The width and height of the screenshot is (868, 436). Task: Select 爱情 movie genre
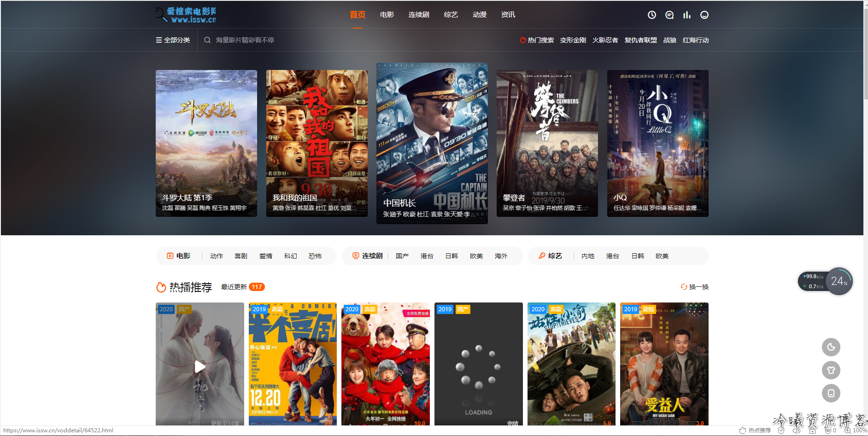(266, 256)
